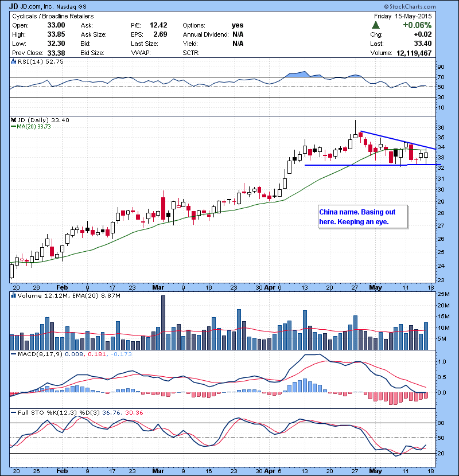The height and width of the screenshot is (476, 459).
Task: Click the candlestick icon next to JD (Daily)
Action: [x=13, y=120]
